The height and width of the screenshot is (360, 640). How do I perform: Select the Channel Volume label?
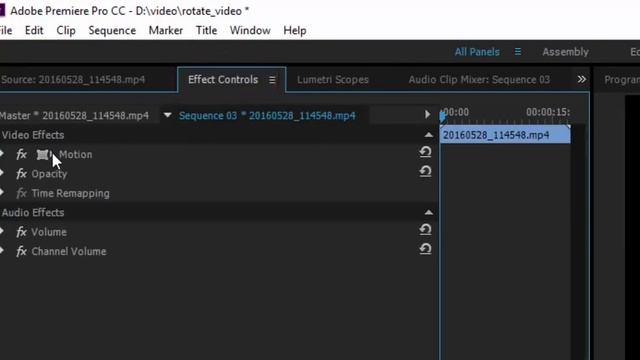coord(69,251)
